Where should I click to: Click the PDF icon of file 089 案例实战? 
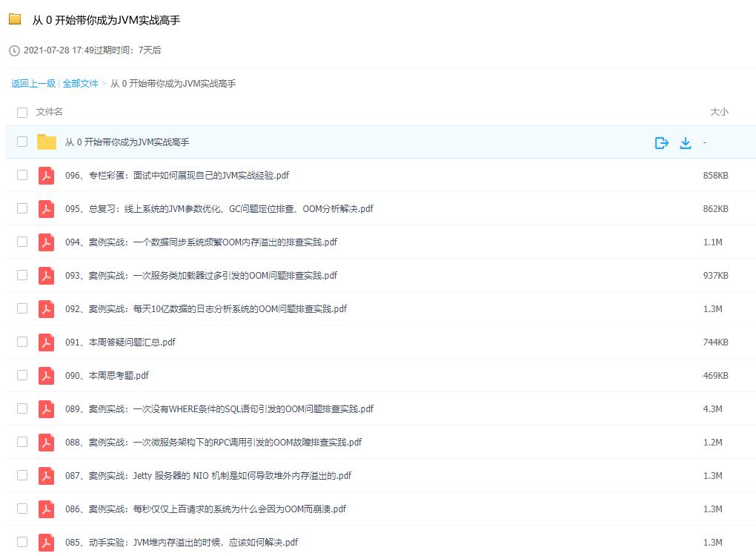pyautogui.click(x=45, y=408)
